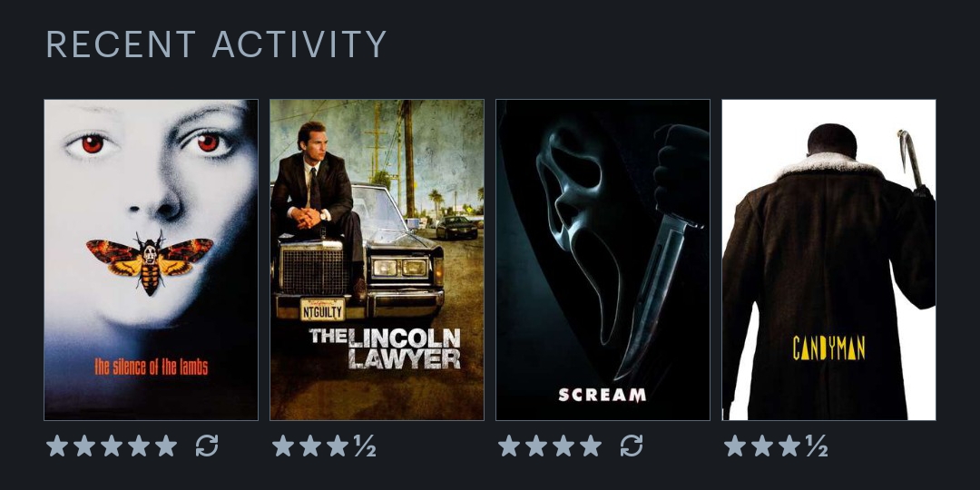The height and width of the screenshot is (490, 980).
Task: Click the first star under Silence of the Lambs
Action: coord(57,446)
